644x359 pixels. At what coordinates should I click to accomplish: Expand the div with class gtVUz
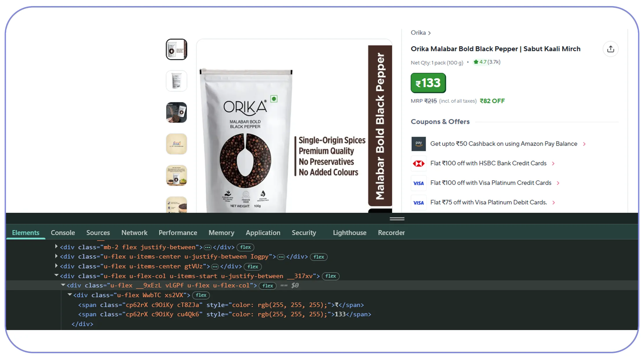(56, 266)
